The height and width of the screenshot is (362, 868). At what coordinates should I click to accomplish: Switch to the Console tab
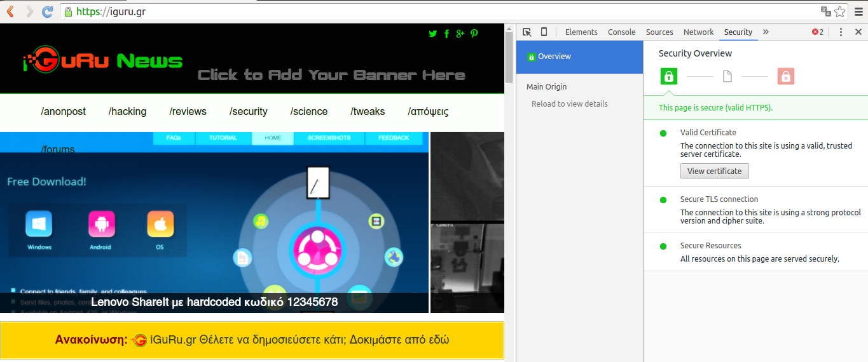pos(621,32)
